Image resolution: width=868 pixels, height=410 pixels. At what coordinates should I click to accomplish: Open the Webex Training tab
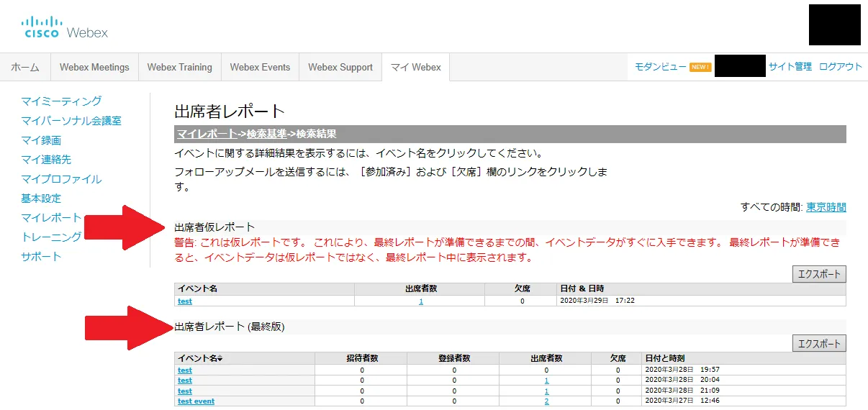pyautogui.click(x=179, y=67)
